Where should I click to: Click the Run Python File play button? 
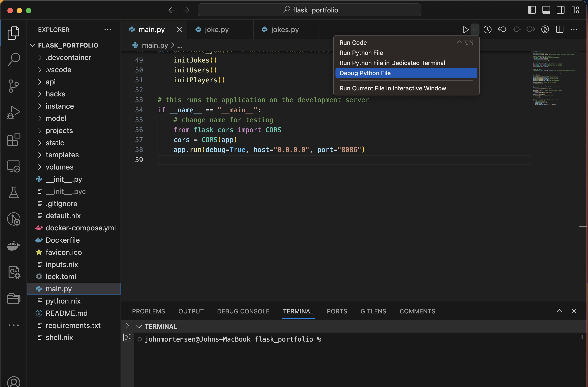465,30
